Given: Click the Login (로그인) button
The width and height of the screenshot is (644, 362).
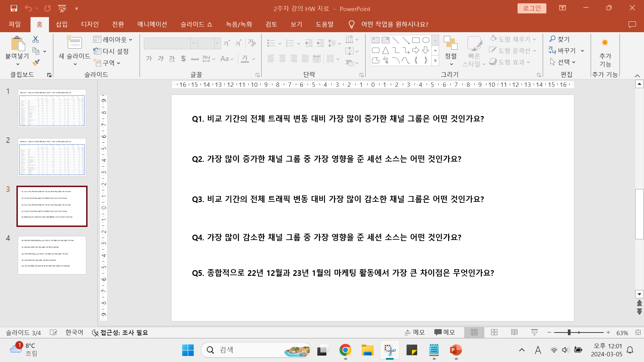Looking at the screenshot, I should point(532,8).
